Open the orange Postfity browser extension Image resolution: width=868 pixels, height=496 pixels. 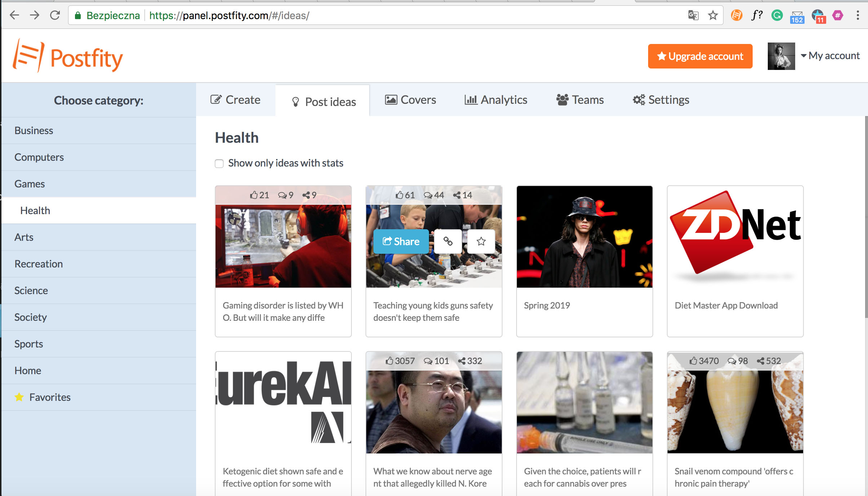736,15
